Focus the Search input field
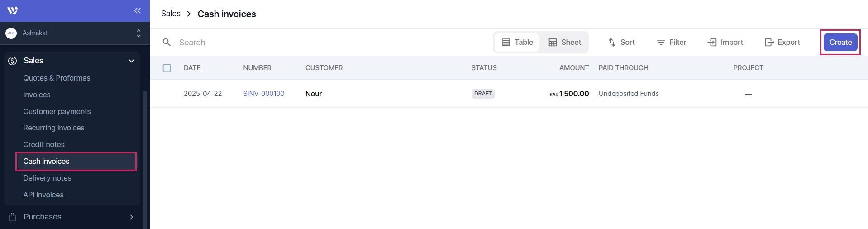868x229 pixels. click(317, 42)
